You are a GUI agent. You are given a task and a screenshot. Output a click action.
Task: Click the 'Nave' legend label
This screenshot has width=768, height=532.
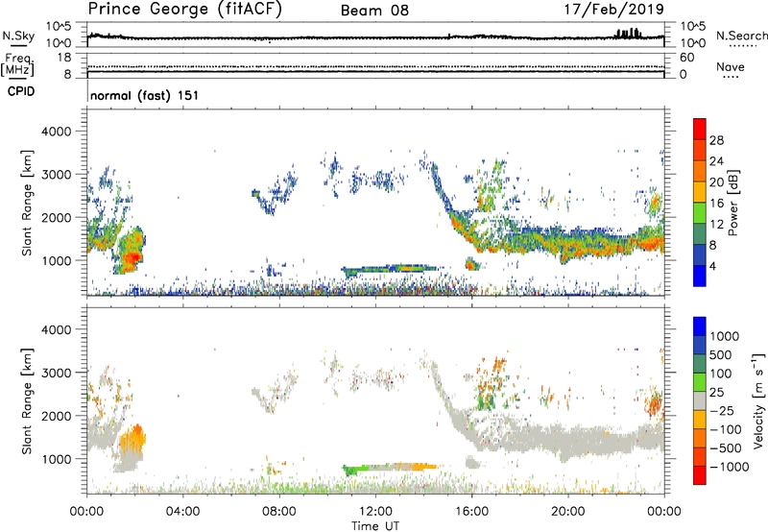tap(731, 67)
